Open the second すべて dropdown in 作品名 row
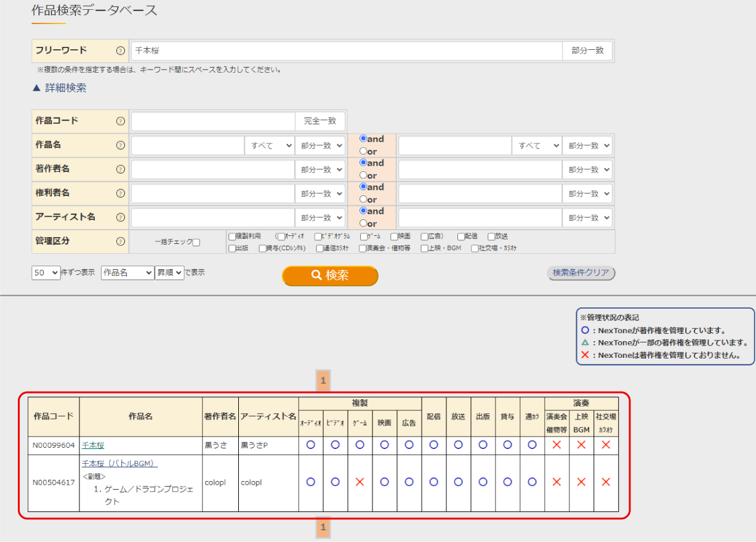756x542 pixels. pyautogui.click(x=537, y=145)
